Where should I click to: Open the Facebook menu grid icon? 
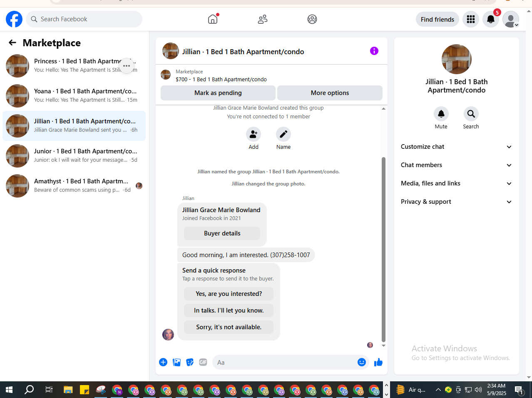(x=471, y=19)
